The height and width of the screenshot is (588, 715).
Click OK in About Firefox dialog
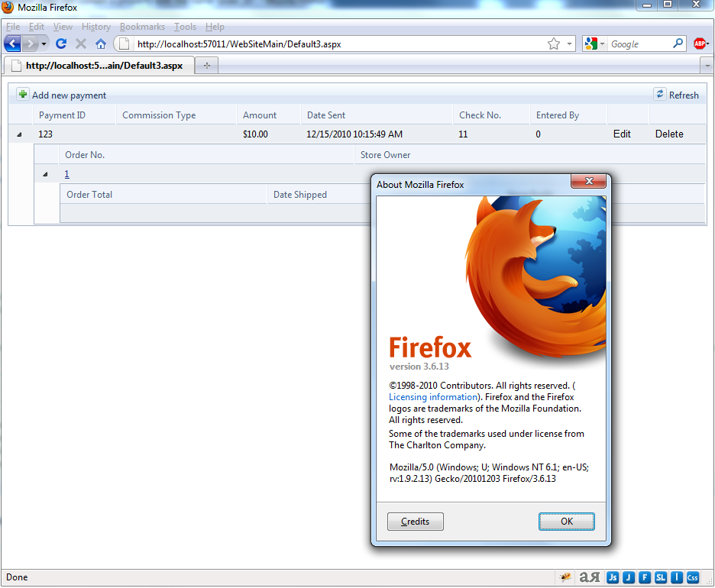pos(566,522)
